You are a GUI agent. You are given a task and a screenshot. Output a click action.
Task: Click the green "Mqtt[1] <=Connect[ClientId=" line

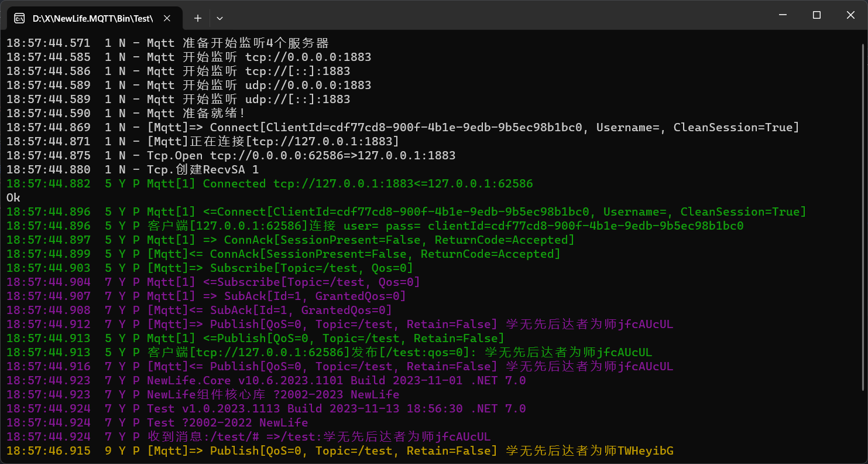coord(406,211)
